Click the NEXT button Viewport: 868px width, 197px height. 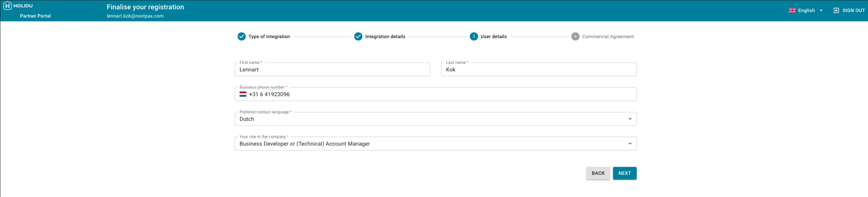click(625, 173)
